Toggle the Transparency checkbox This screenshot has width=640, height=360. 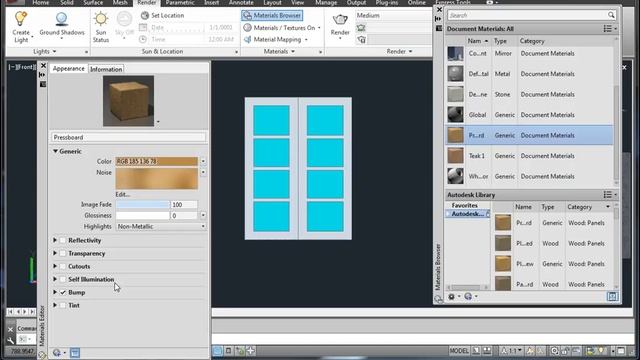point(63,253)
